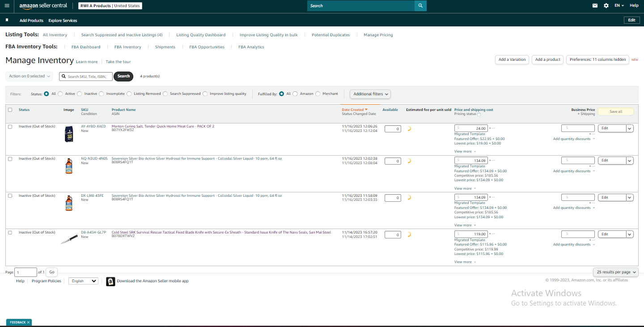Open FBA Analytics
The width and height of the screenshot is (644, 327).
click(x=251, y=47)
